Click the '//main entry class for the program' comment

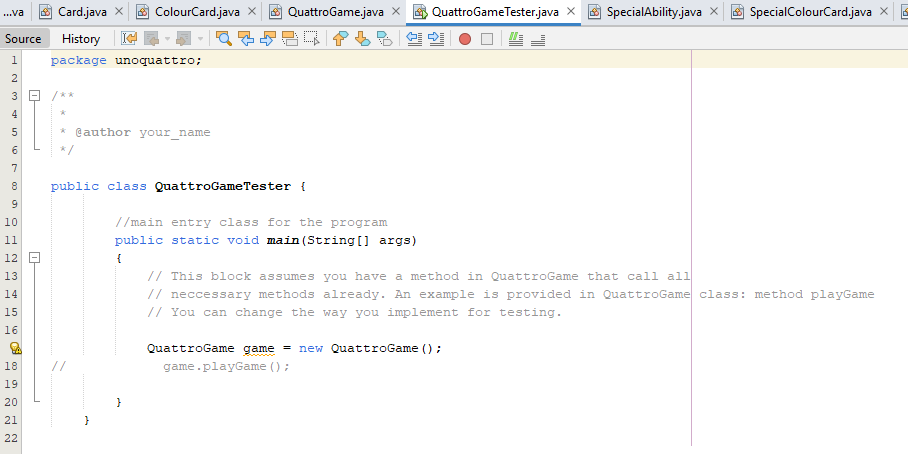tap(251, 222)
